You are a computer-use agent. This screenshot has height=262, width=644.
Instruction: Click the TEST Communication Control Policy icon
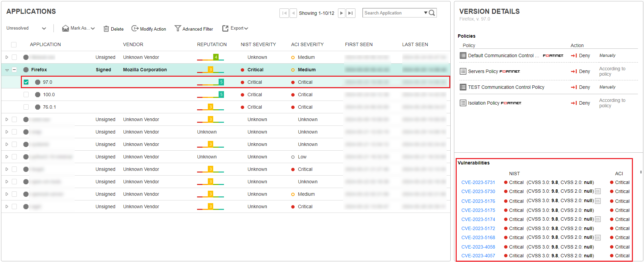[463, 87]
